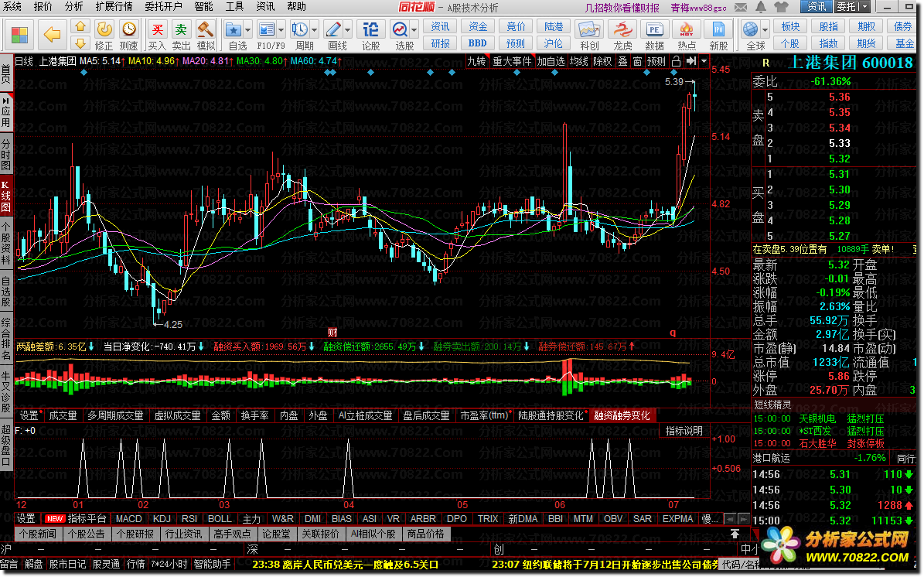Click the 板块 button
The width and height of the screenshot is (924, 577).
[790, 26]
